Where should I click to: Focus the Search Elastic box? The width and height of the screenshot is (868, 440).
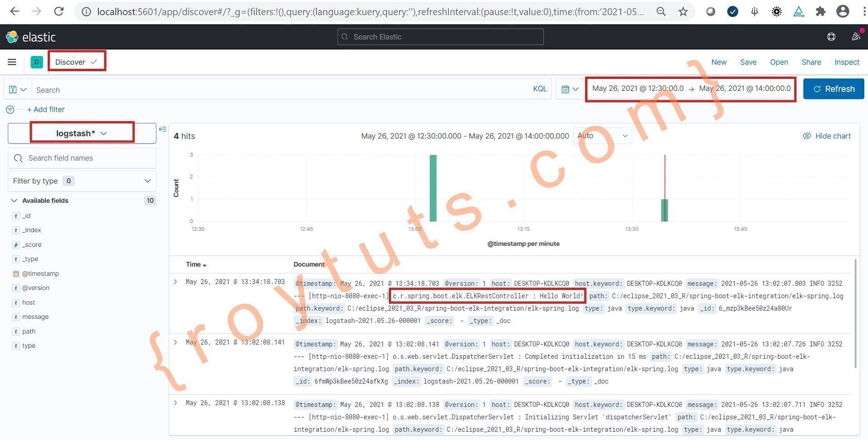(x=441, y=37)
